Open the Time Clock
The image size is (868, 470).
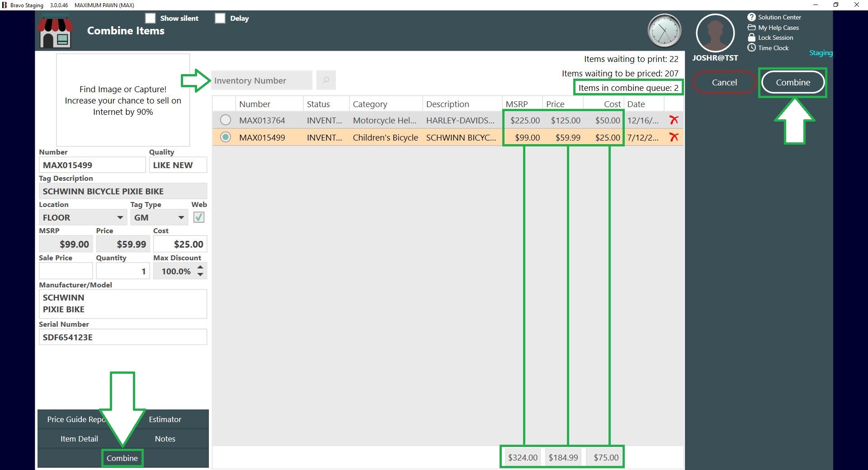pyautogui.click(x=768, y=48)
